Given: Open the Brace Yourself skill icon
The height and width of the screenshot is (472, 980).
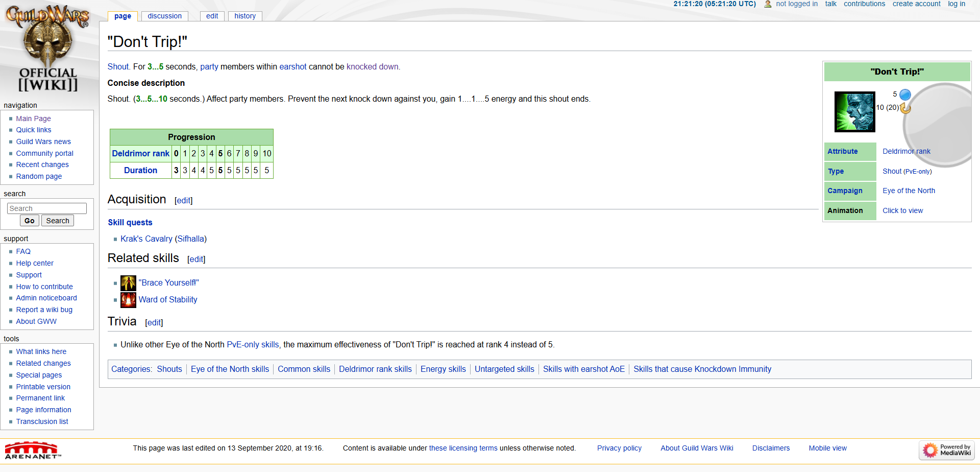Looking at the screenshot, I should click(x=128, y=283).
